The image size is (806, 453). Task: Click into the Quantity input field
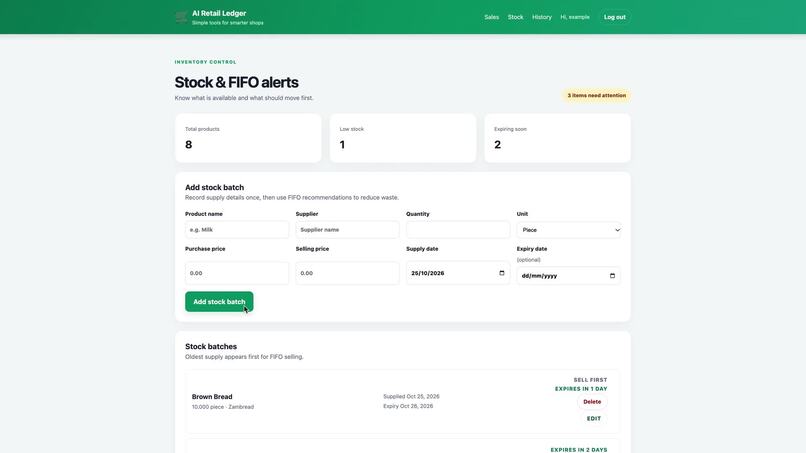tap(457, 230)
